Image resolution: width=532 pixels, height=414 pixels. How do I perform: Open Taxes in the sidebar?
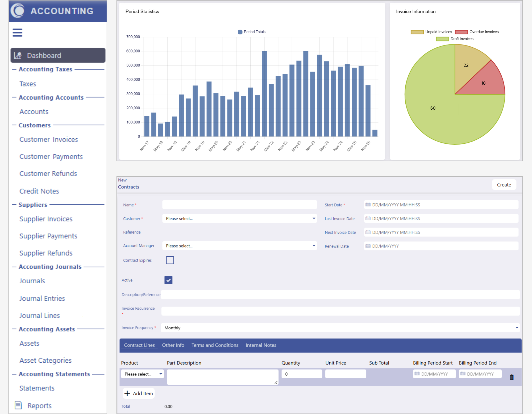coord(28,84)
